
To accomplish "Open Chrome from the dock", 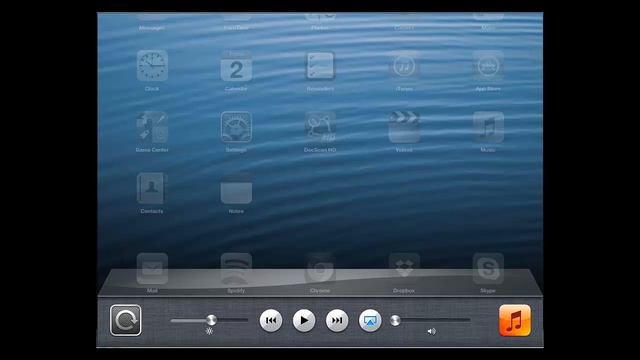I will click(320, 269).
